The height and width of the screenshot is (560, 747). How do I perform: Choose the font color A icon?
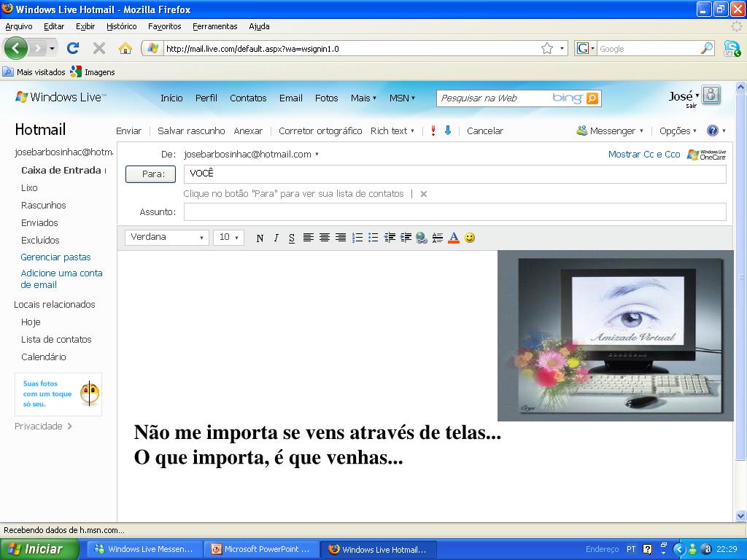454,238
